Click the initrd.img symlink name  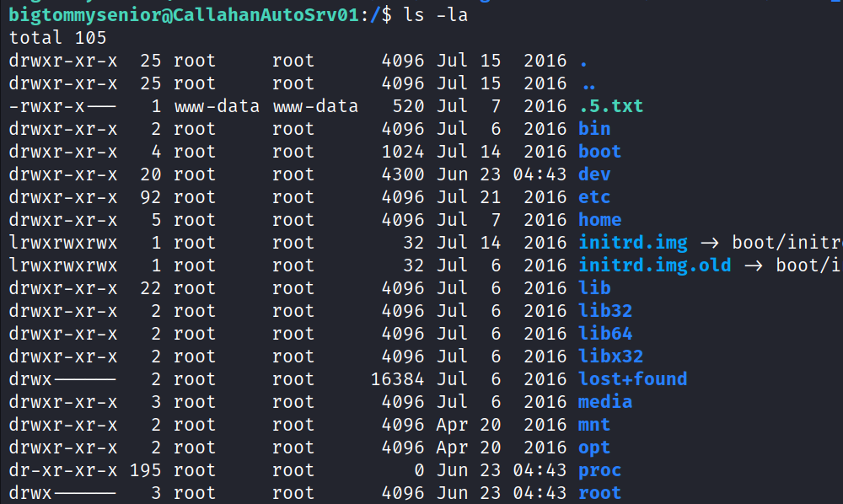coord(633,243)
